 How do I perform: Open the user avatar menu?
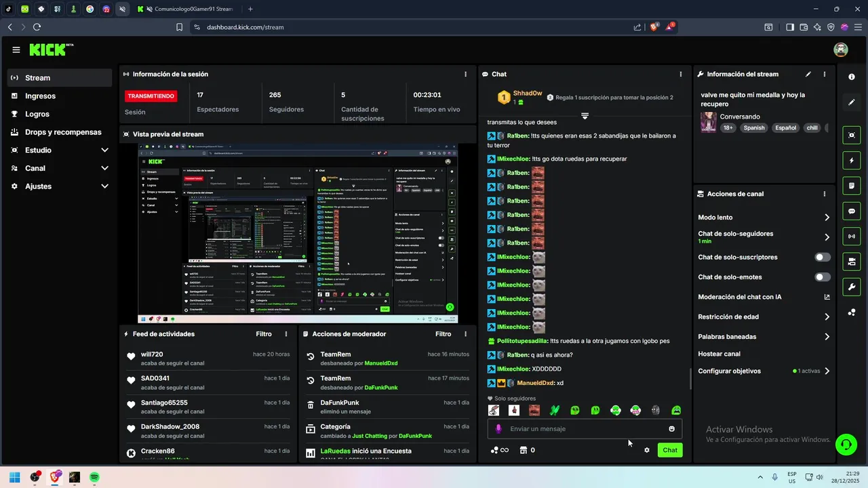(x=841, y=49)
